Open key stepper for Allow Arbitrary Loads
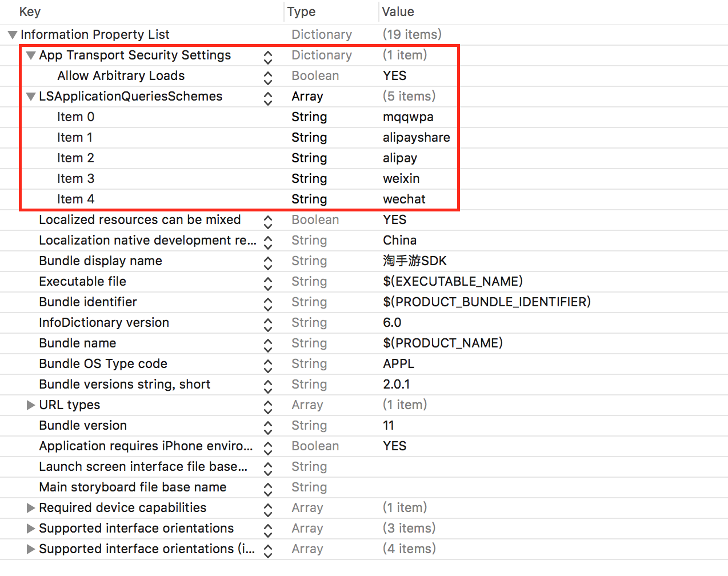Viewport: 728px width, 576px height. pyautogui.click(x=268, y=77)
